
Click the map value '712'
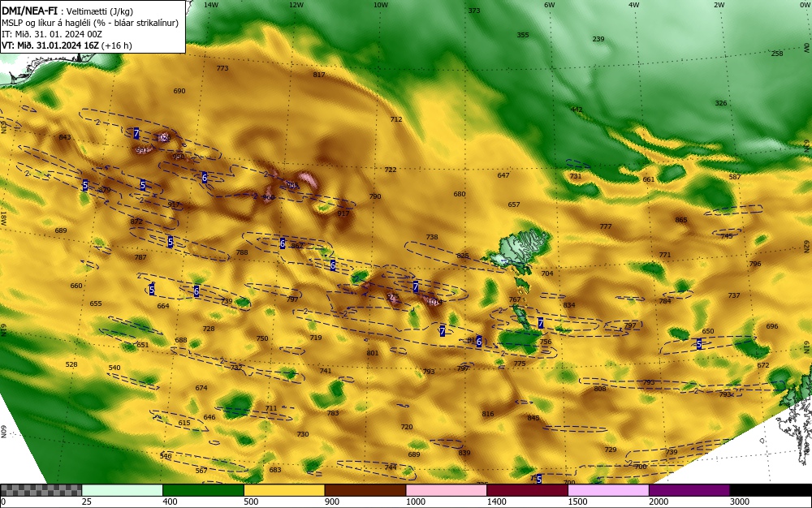pos(396,119)
